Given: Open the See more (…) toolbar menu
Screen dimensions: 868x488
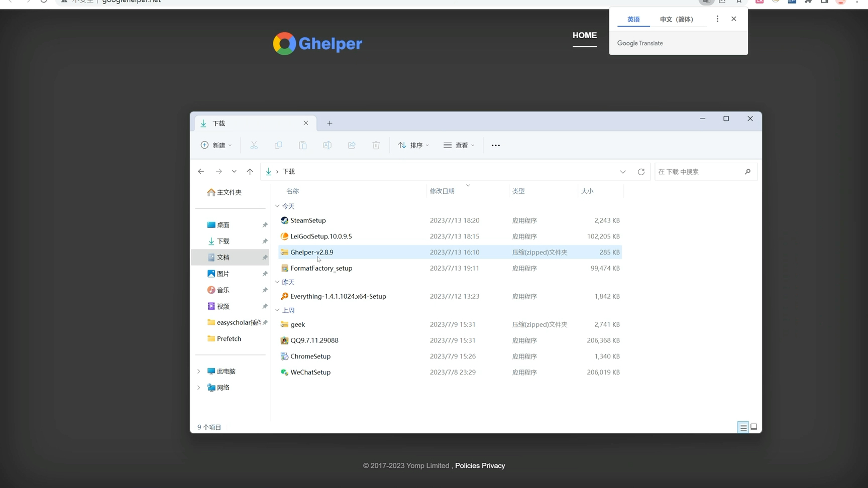Looking at the screenshot, I should click(x=495, y=145).
